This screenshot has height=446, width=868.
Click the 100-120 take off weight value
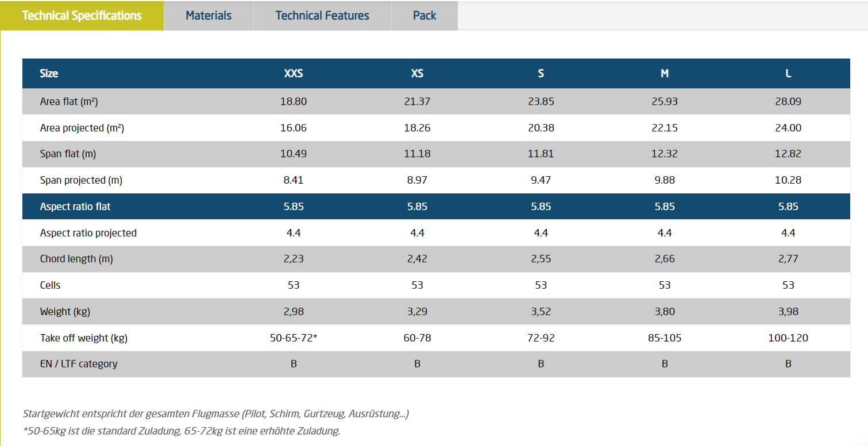point(788,338)
